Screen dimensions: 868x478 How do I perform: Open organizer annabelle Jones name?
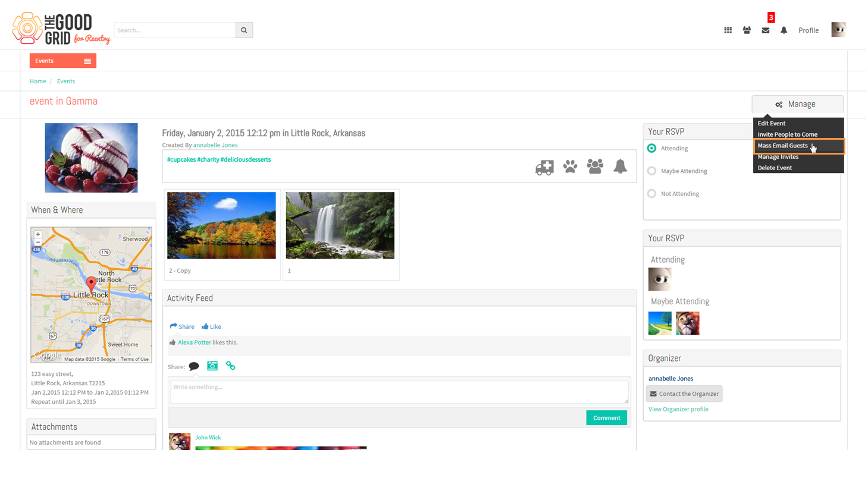[670, 379]
